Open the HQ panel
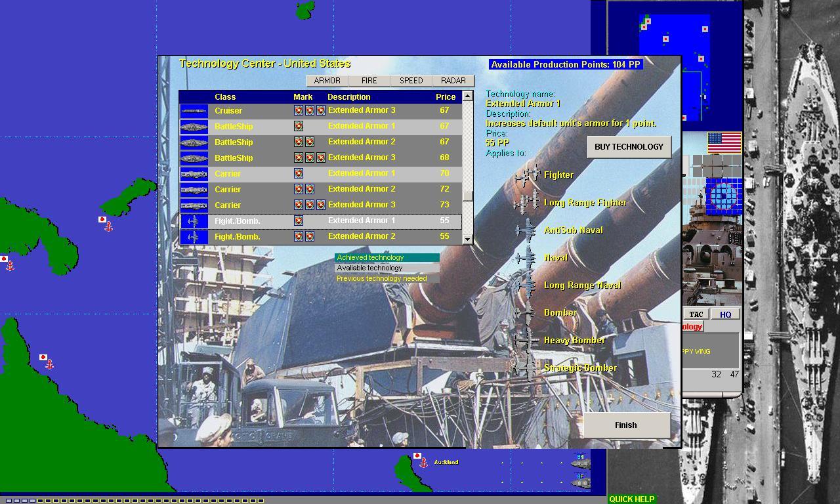Image resolution: width=840 pixels, height=504 pixels. tap(725, 314)
